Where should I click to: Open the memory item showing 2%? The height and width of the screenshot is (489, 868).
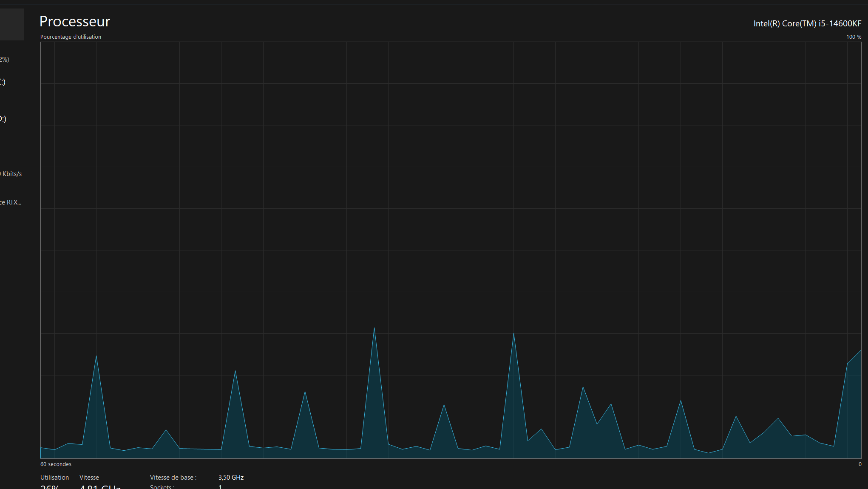pyautogui.click(x=4, y=59)
